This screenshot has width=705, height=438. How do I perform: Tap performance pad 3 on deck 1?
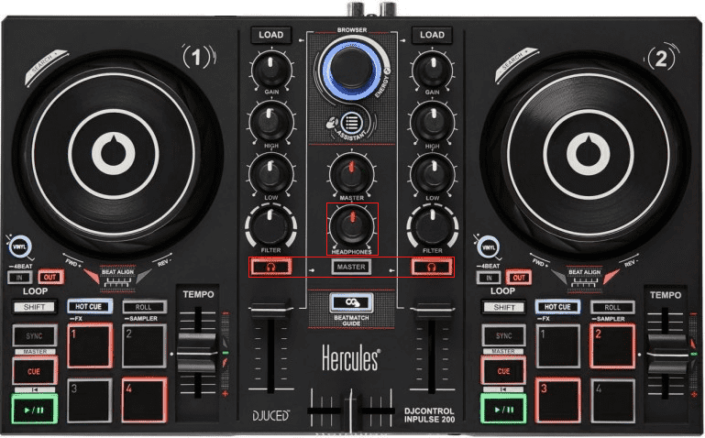(x=89, y=401)
